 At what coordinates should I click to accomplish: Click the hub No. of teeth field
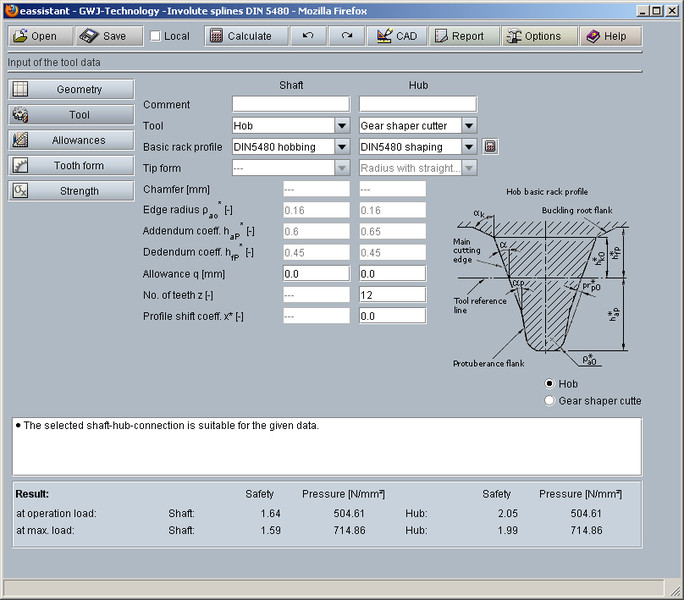point(392,295)
